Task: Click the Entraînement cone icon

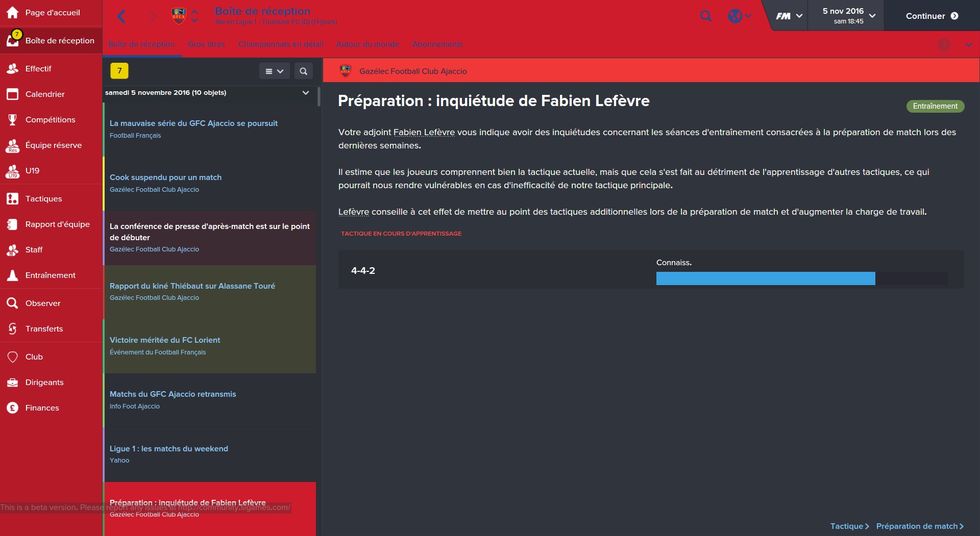Action: point(12,275)
